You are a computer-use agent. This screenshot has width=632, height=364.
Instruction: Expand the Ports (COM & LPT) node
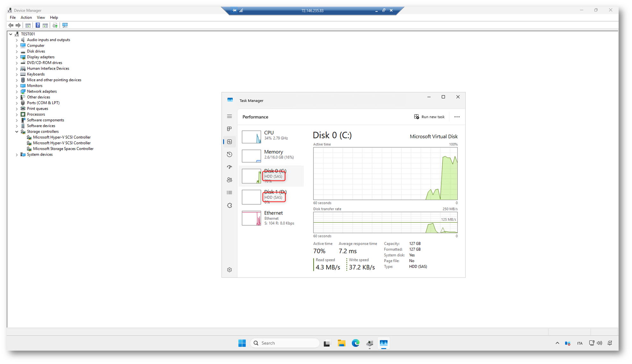pyautogui.click(x=17, y=103)
